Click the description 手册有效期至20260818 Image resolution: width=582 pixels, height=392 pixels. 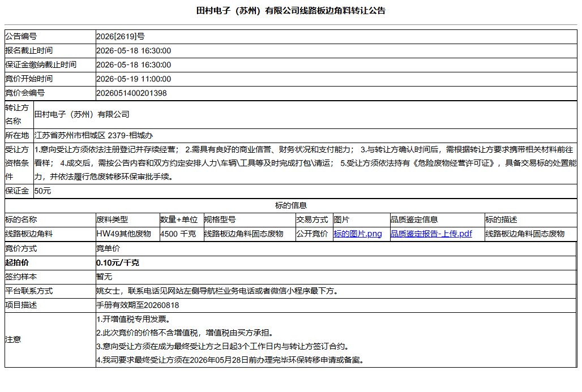pos(138,305)
